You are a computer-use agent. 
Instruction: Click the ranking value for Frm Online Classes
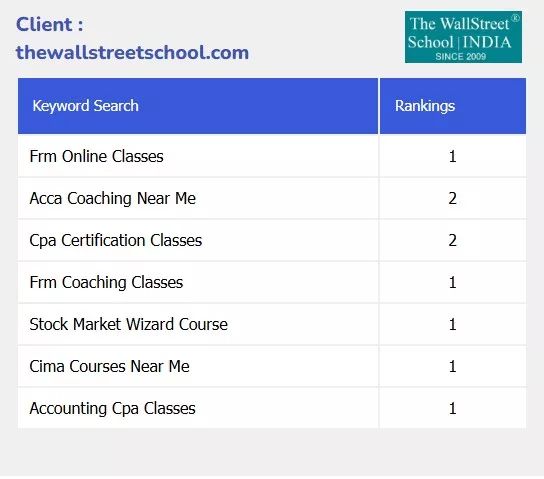pyautogui.click(x=452, y=156)
